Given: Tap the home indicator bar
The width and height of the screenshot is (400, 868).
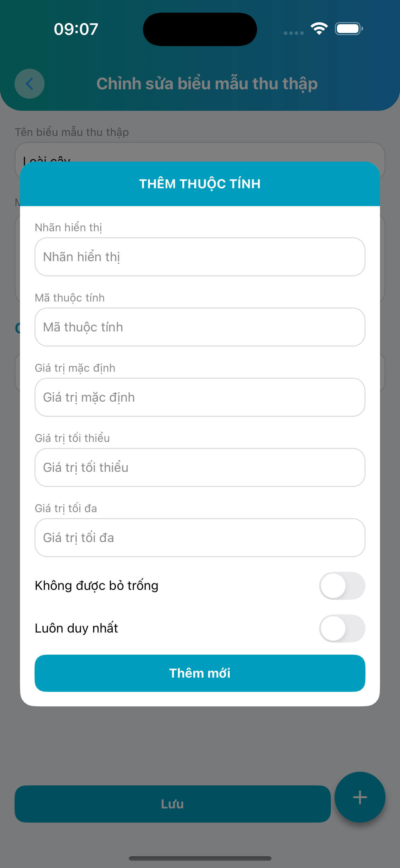Looking at the screenshot, I should click(x=200, y=858).
